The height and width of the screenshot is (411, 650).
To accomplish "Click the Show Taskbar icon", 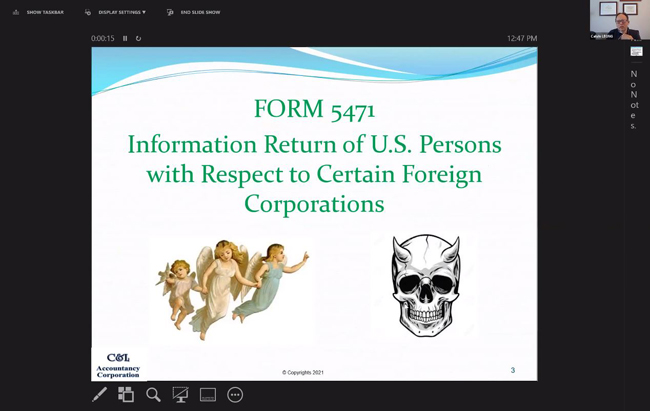I will click(x=16, y=12).
